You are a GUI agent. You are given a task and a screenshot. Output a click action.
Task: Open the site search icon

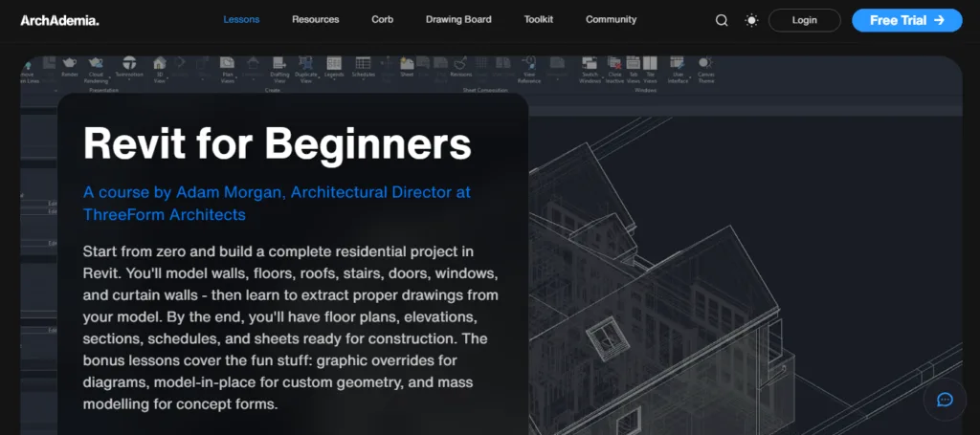(x=722, y=21)
